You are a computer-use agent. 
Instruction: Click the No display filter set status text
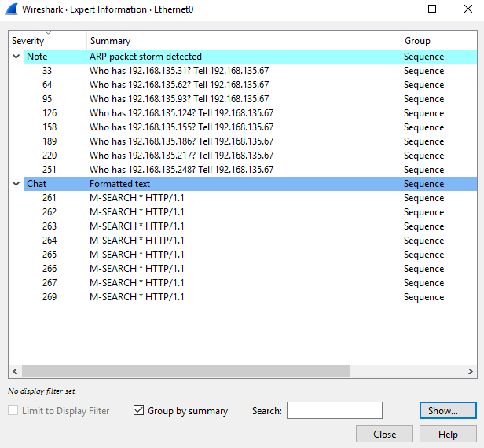[x=42, y=391]
